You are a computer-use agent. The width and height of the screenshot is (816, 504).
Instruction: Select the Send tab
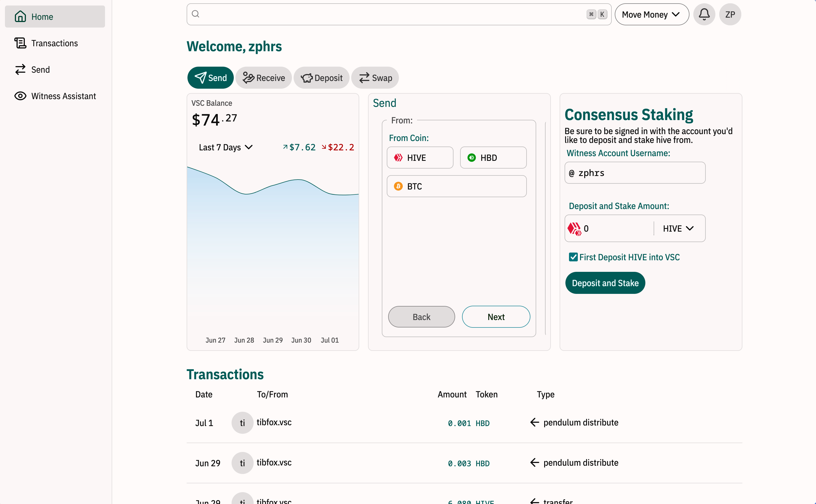210,78
